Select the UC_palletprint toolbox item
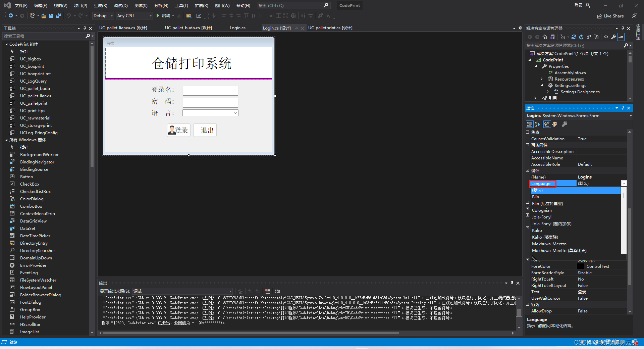This screenshot has width=644, height=349. pyautogui.click(x=34, y=103)
